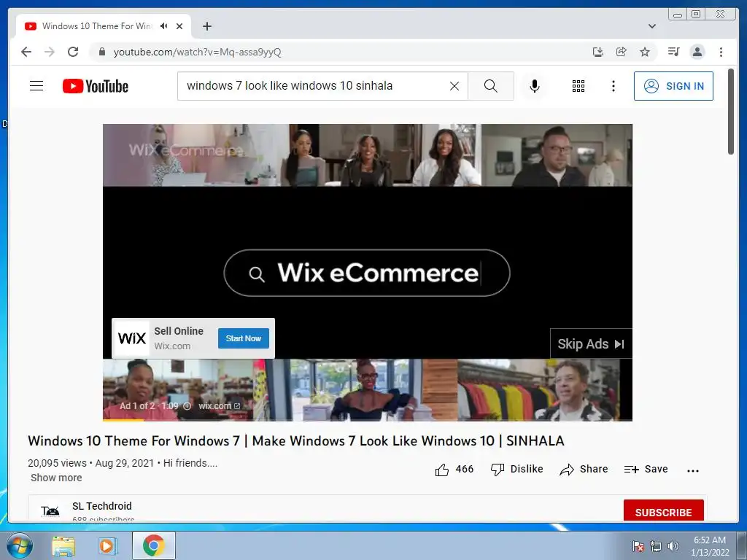This screenshot has width=747, height=560.
Task: Share the video
Action: (x=584, y=470)
